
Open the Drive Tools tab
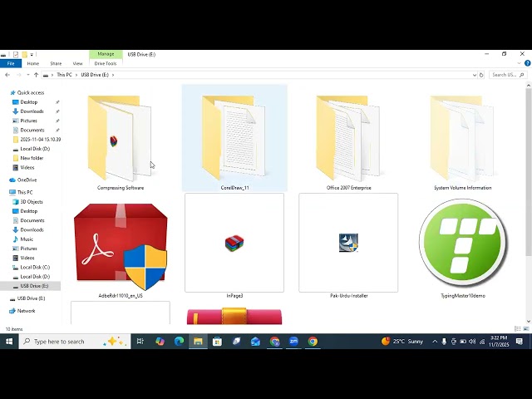[x=106, y=63]
